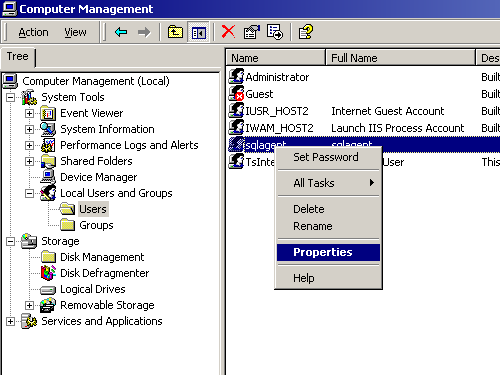Click the Export List toolbar icon
The image size is (500, 375).
(x=275, y=32)
